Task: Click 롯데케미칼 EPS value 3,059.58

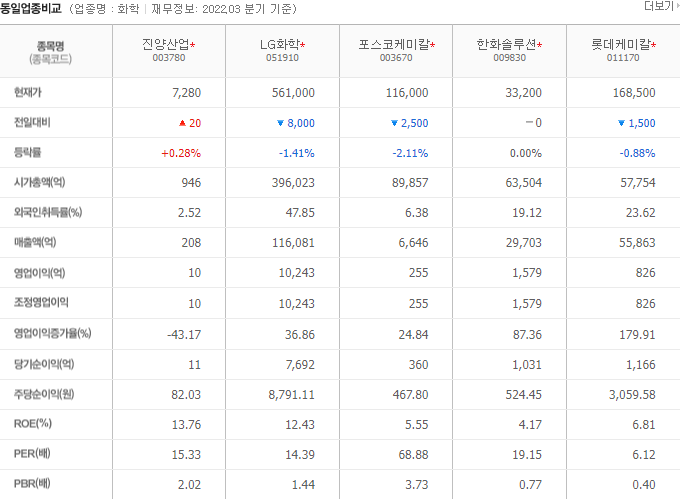Action: pos(632,395)
